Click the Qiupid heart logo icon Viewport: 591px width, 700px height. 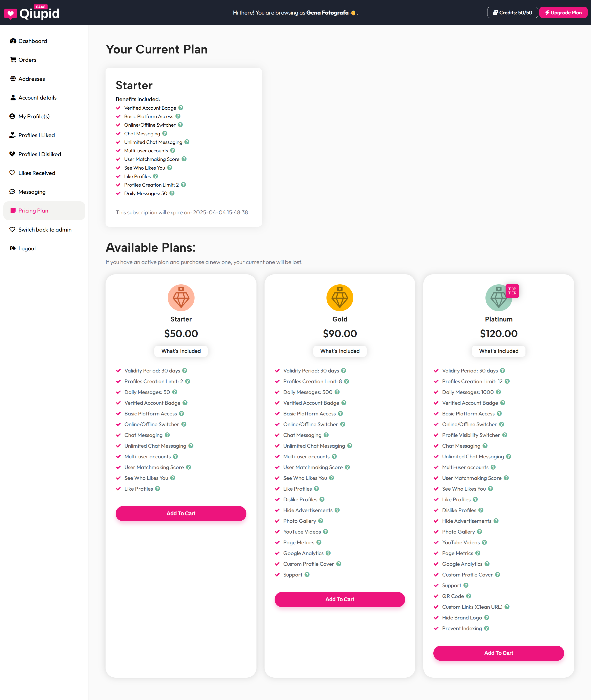tap(10, 14)
